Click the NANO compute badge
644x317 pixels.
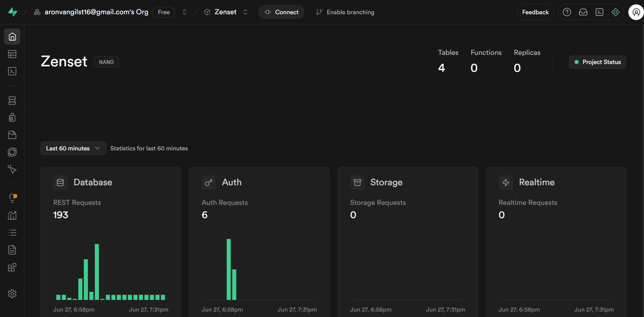[106, 62]
